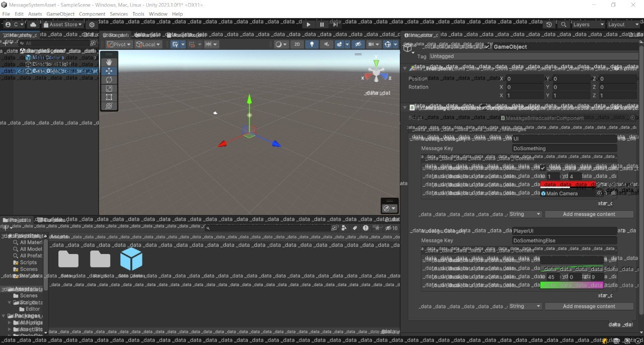Select the Editor folder in Project tree

click(x=29, y=309)
